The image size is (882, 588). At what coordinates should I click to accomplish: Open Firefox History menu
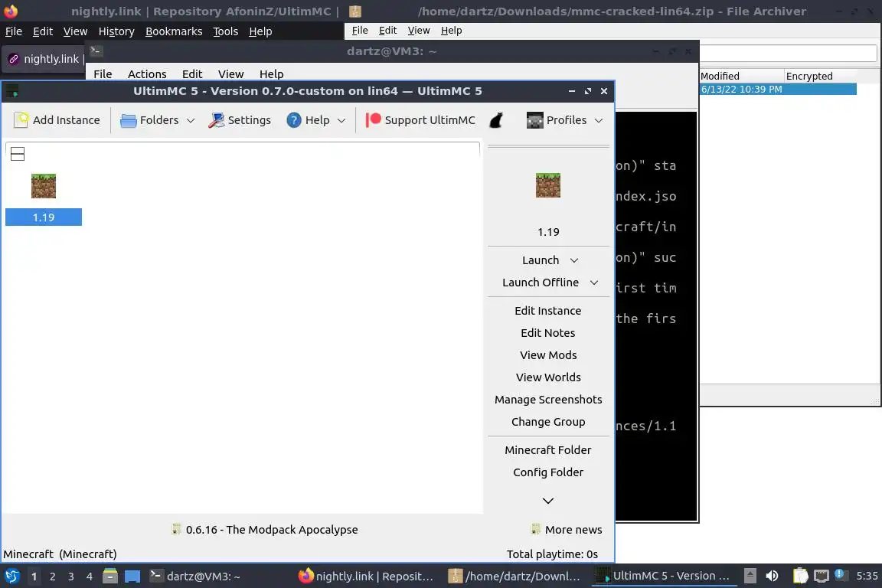pyautogui.click(x=116, y=31)
